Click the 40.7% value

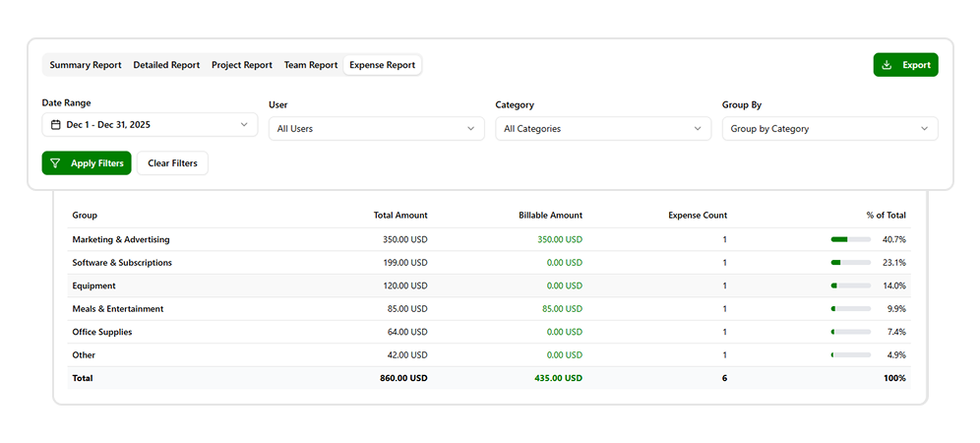point(893,239)
